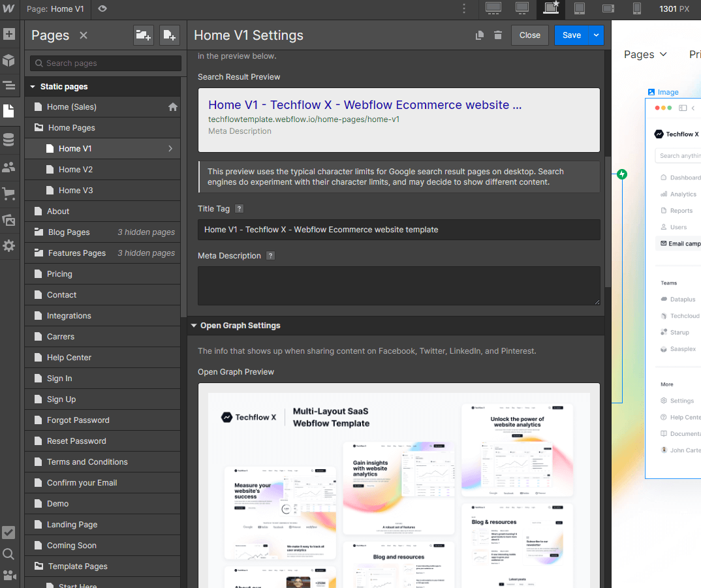Open the Navigator panel
Viewport: 701px width, 588px height.
click(10, 85)
